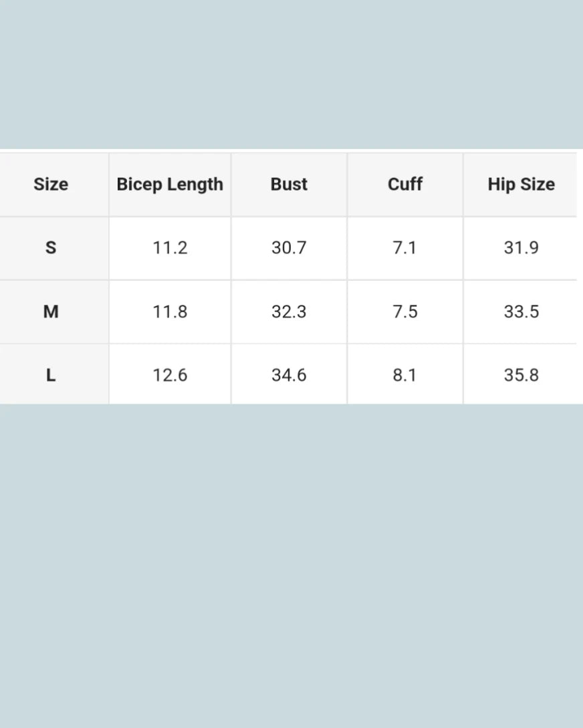
Task: Click bicep length value 12.6
Action: click(170, 375)
